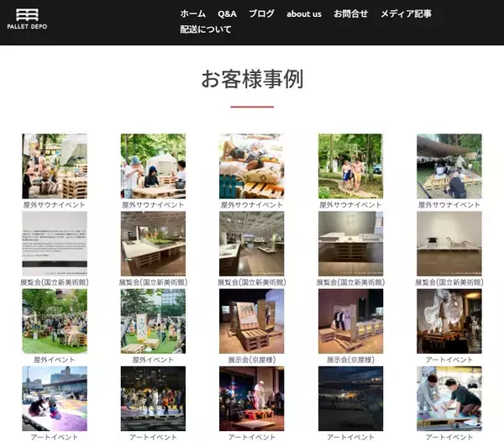Open 配送について delivery info link

click(206, 29)
